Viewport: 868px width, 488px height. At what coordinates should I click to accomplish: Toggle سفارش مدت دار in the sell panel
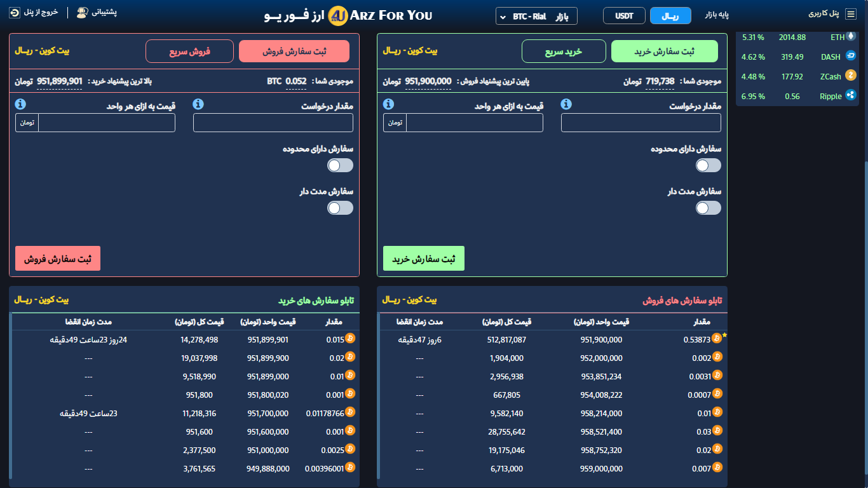340,208
